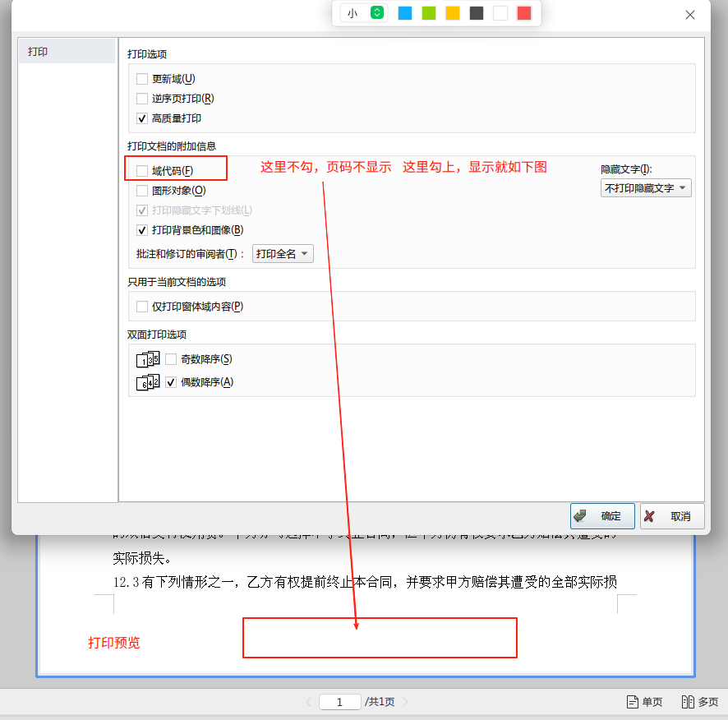Click the even pages descending order icon
The image size is (728, 720).
[148, 382]
